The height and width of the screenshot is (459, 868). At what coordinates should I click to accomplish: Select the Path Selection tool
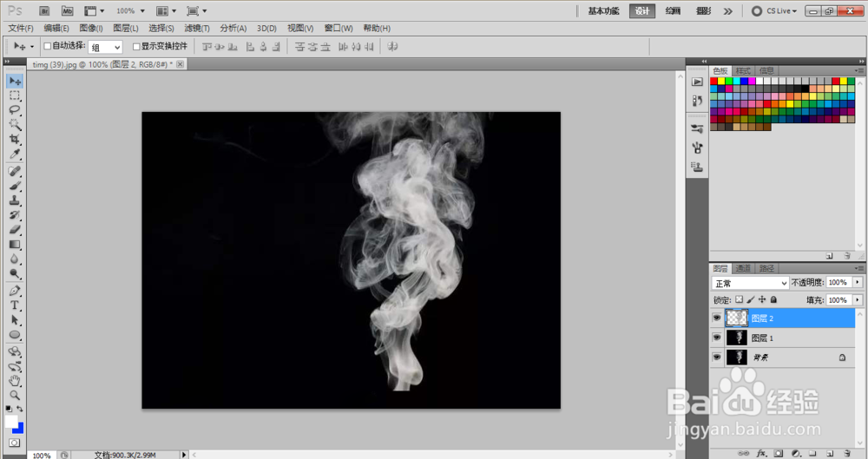15,320
